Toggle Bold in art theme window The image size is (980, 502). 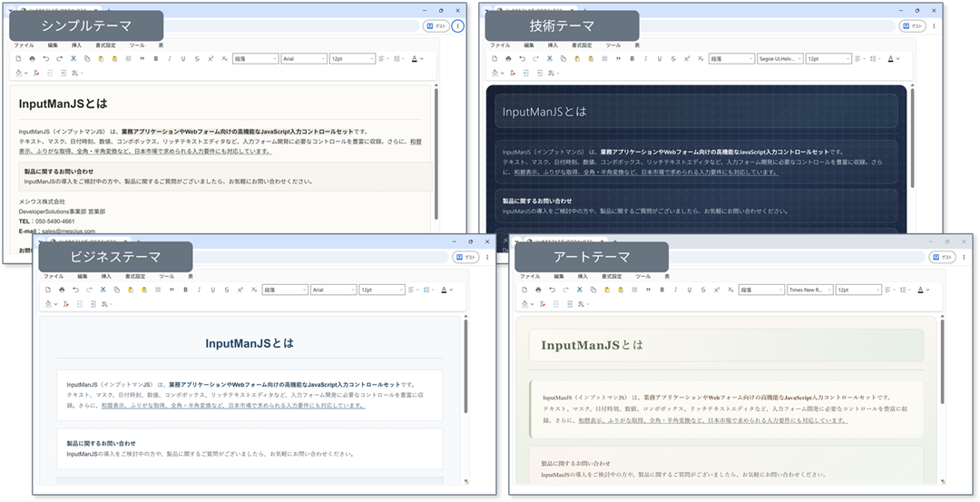[661, 290]
